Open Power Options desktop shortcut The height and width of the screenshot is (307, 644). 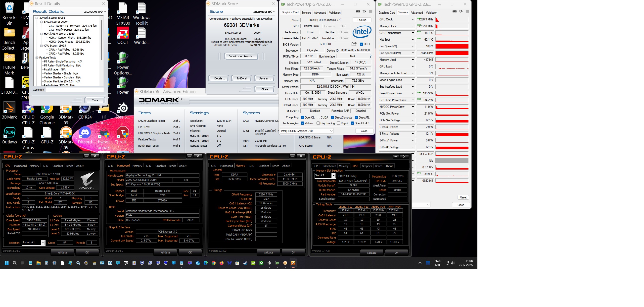123,63
